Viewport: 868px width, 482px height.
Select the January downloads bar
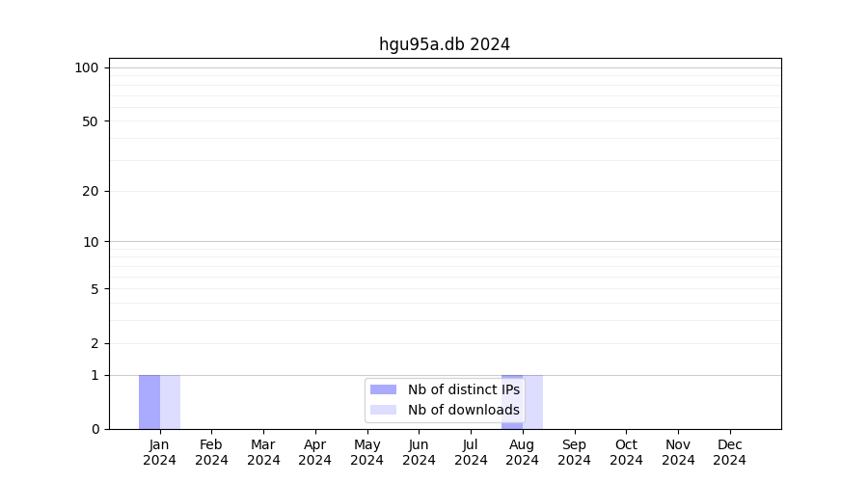pyautogui.click(x=170, y=402)
